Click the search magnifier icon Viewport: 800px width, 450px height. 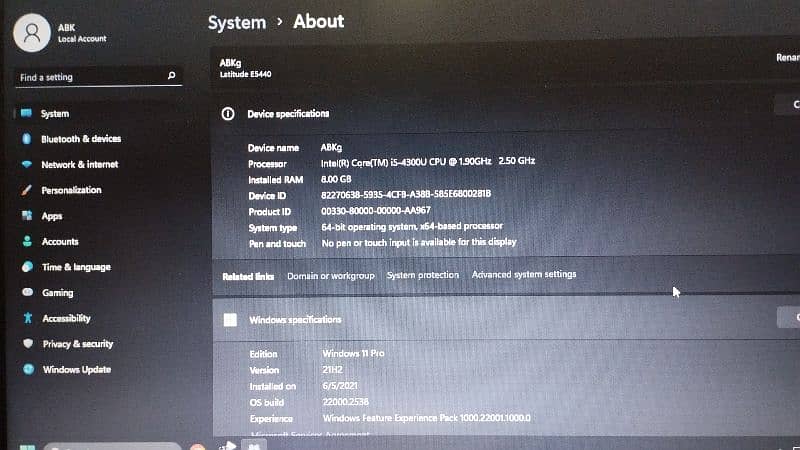coord(171,76)
